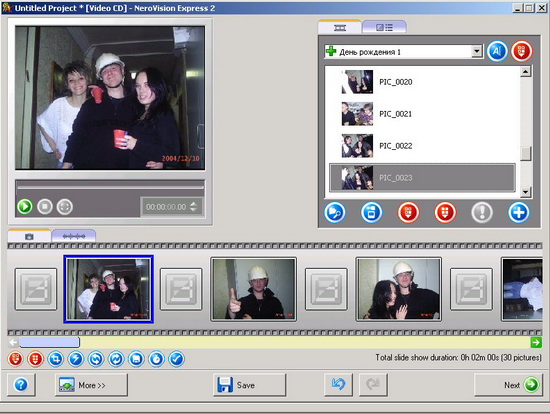The image size is (550, 414).
Task: Click the blue checkmark icon below filmstrip
Action: pyautogui.click(x=176, y=359)
